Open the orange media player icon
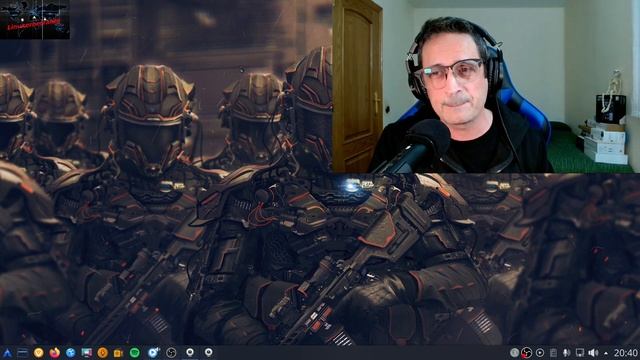Image resolution: width=640 pixels, height=360 pixels. coord(102,353)
